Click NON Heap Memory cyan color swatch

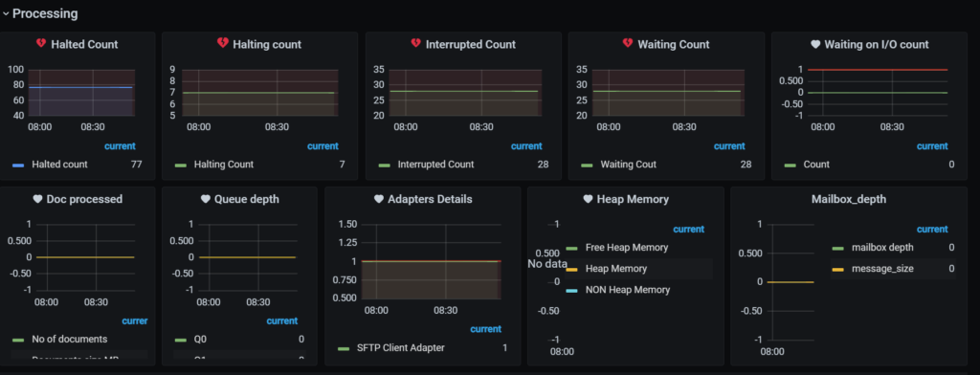571,291
